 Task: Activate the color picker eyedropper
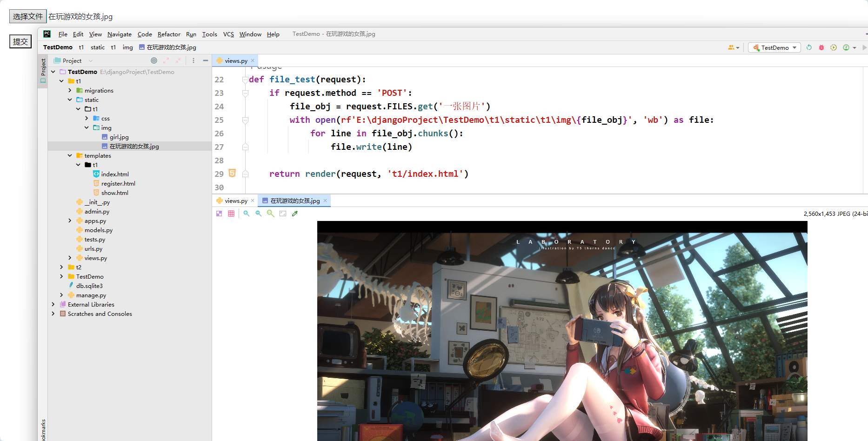pyautogui.click(x=295, y=214)
